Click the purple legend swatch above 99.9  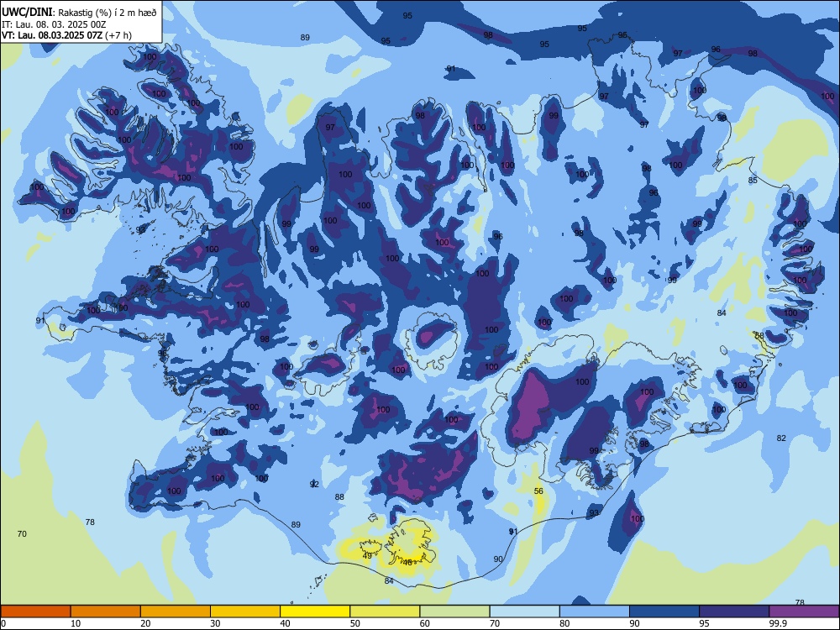click(804, 612)
